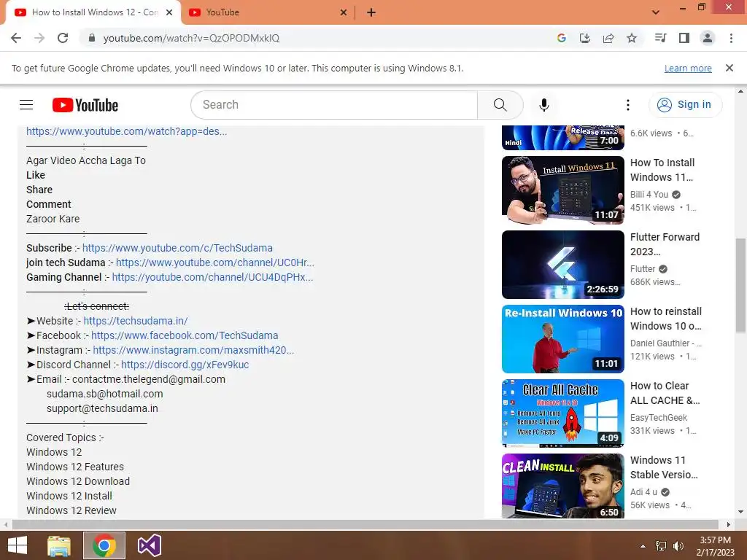Open the Gaming Channel link
This screenshot has width=747, height=560.
pyautogui.click(x=212, y=277)
